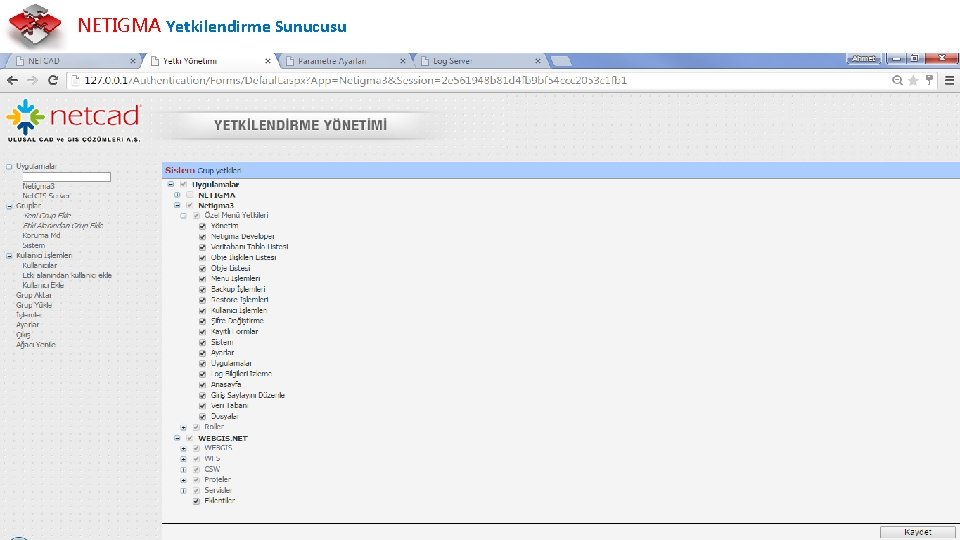Close the Yetki Yönetimi tab
Viewport: 960px width, 540px height.
(268, 61)
